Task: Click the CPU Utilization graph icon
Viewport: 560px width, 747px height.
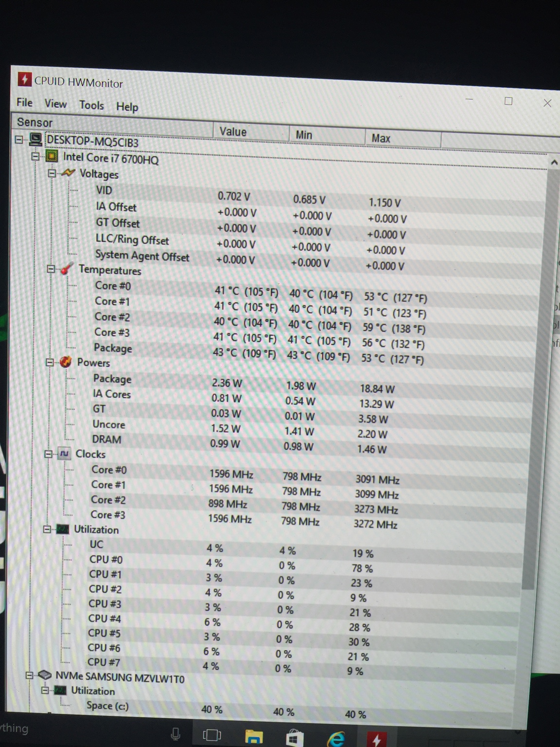Action: point(62,529)
